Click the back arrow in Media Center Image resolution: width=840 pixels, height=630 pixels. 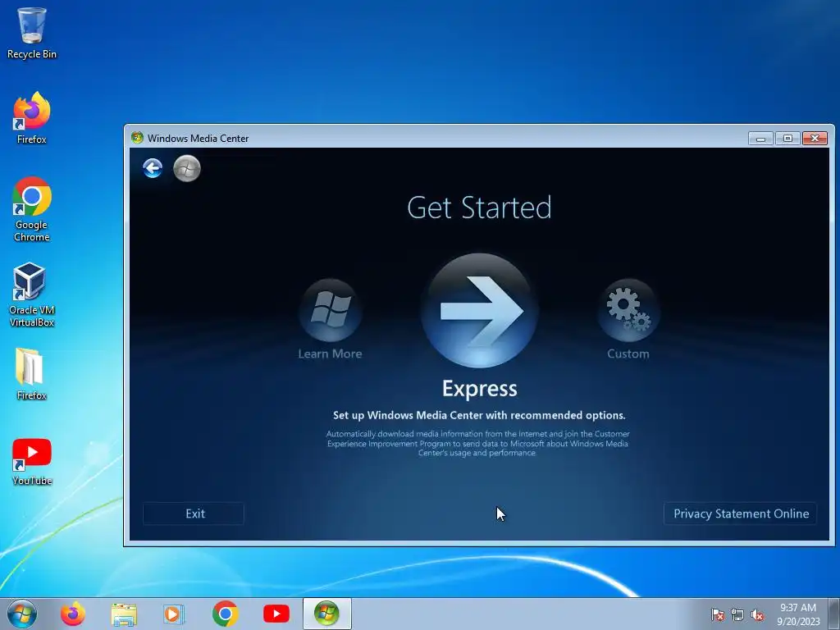[153, 168]
